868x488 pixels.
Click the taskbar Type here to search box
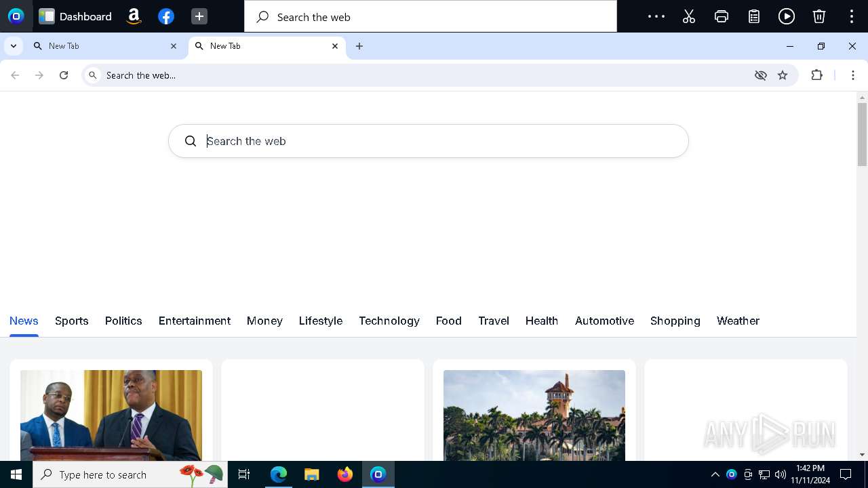click(130, 474)
